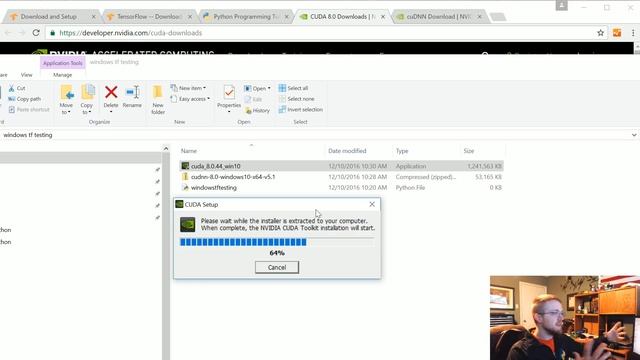
Task: Open the Manage ribbon tab
Action: click(62, 75)
